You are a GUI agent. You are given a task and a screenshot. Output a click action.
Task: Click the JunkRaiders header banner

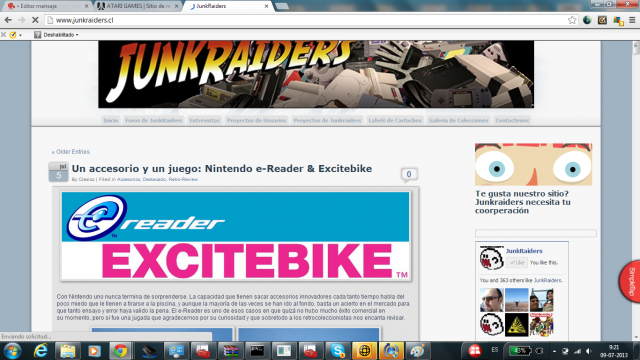tap(316, 74)
